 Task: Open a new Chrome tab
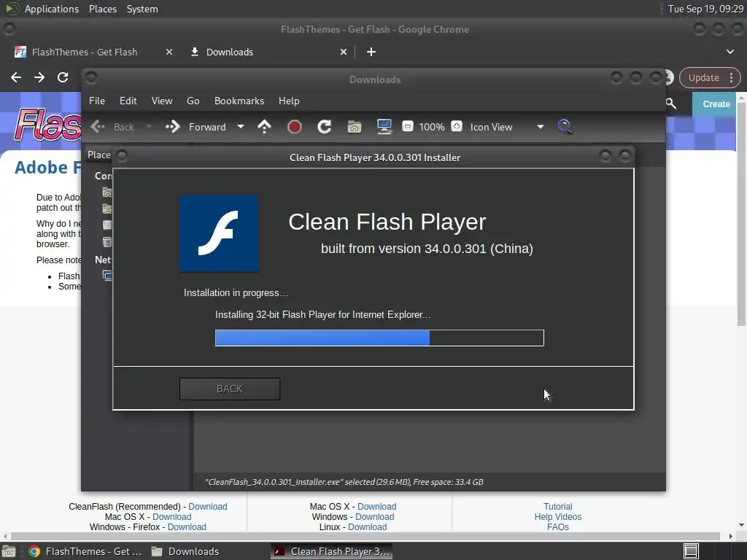click(371, 52)
